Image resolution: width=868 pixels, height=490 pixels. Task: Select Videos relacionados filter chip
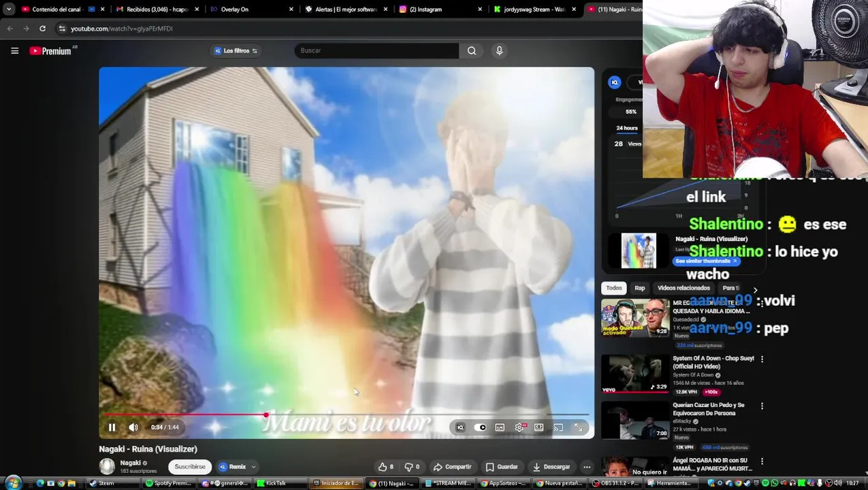coord(684,288)
